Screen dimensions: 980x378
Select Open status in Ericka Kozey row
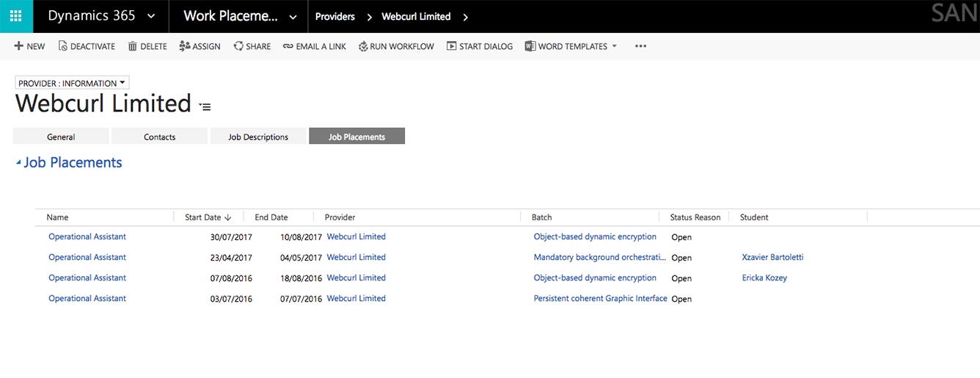tap(681, 278)
